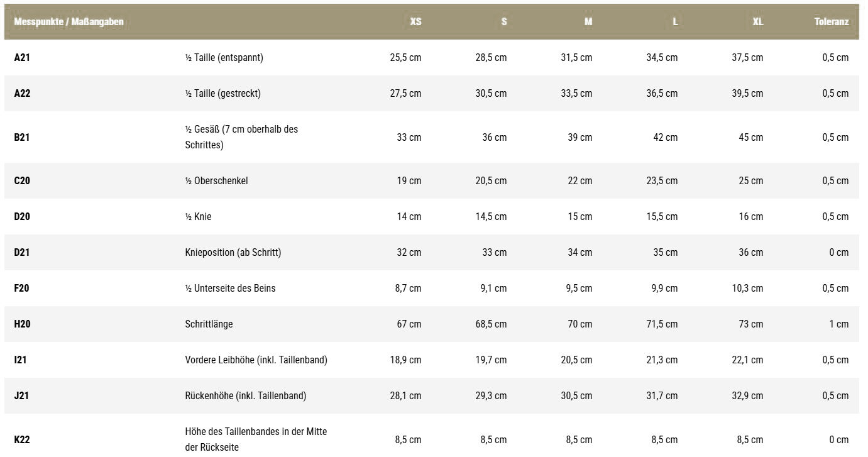Select the K22 measurement code
This screenshot has width=868, height=457.
tap(22, 439)
